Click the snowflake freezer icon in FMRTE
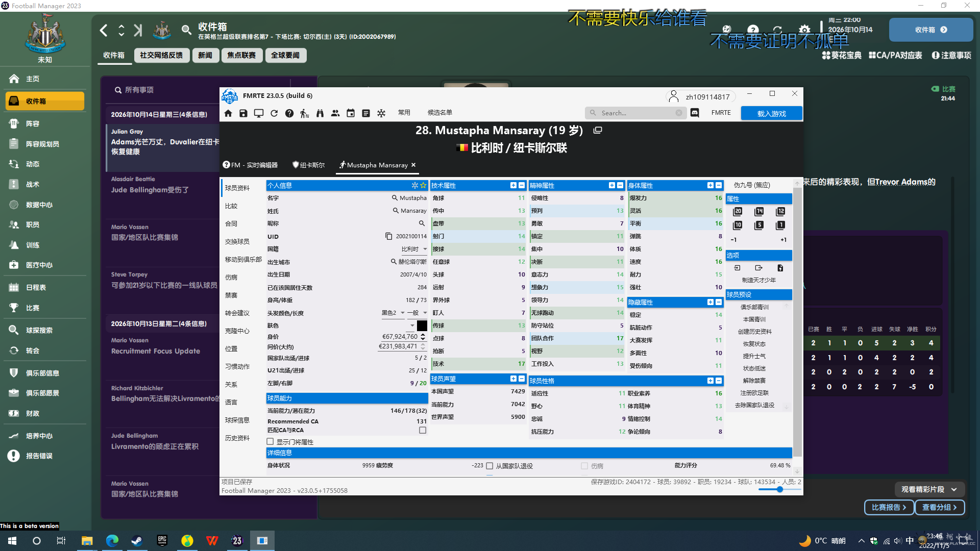 [381, 113]
